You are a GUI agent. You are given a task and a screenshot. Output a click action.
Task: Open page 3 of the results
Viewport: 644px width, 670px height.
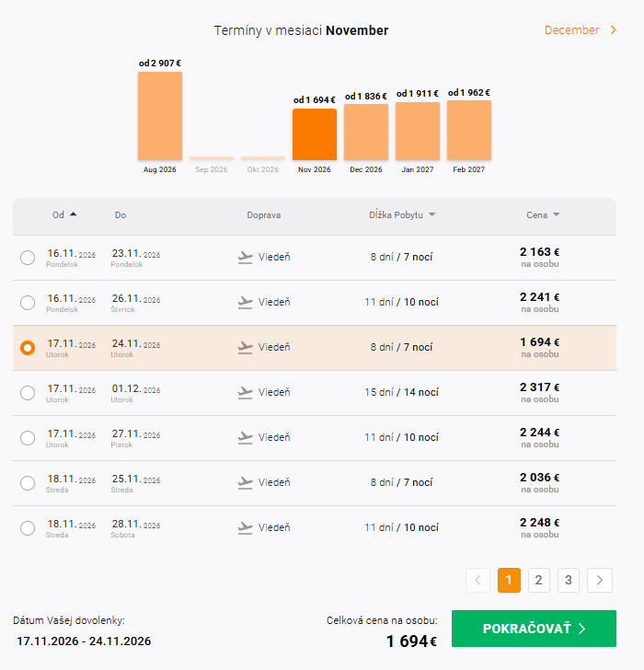point(569,580)
